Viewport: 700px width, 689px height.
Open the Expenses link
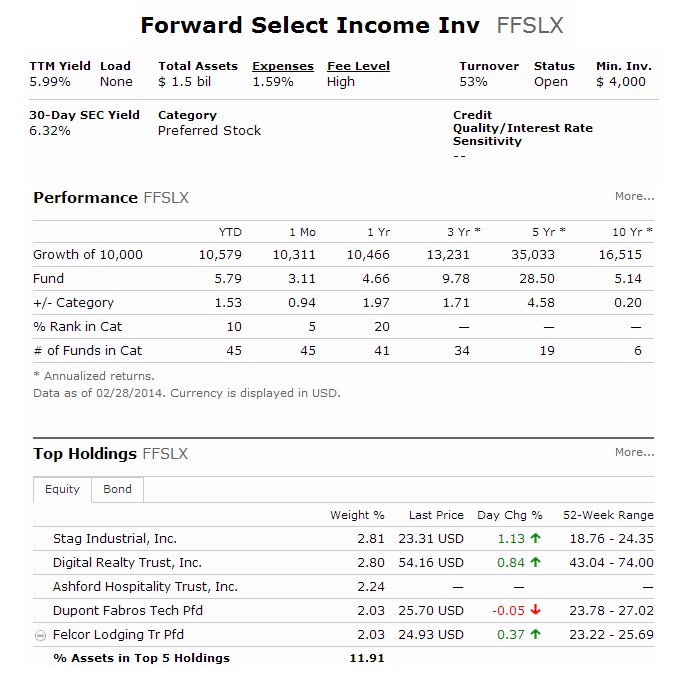click(x=283, y=66)
